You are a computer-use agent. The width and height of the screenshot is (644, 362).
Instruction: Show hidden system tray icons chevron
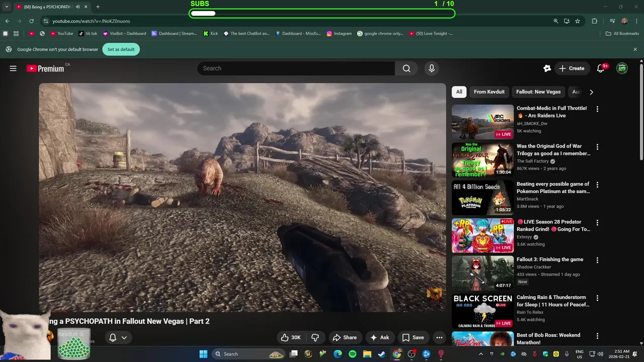[x=480, y=354]
